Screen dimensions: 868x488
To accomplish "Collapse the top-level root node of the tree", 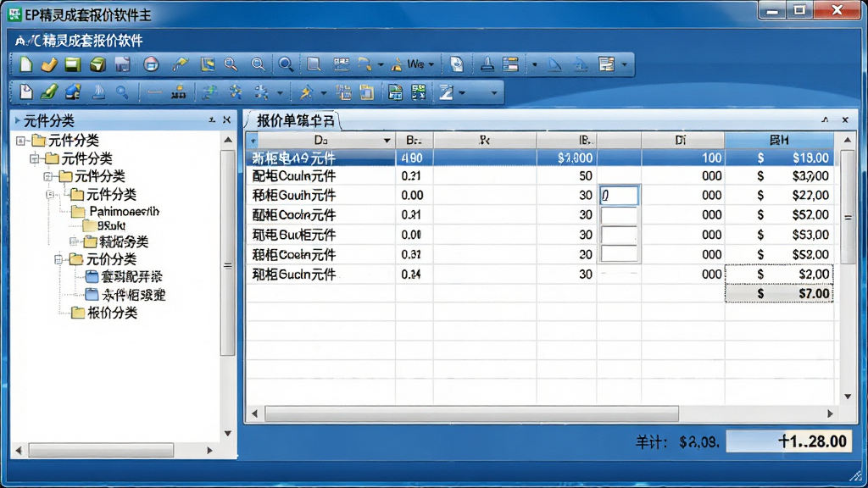I will pos(20,141).
